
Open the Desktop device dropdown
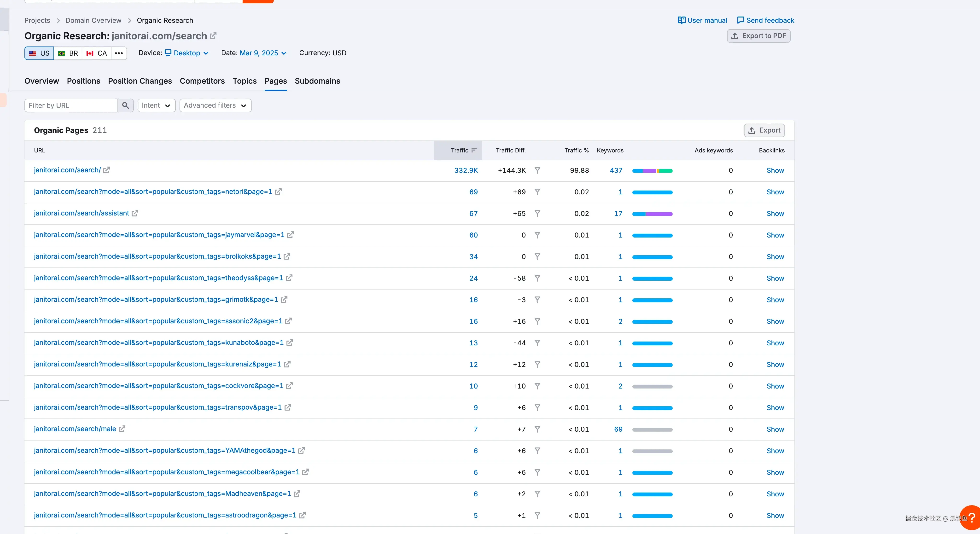click(x=187, y=53)
